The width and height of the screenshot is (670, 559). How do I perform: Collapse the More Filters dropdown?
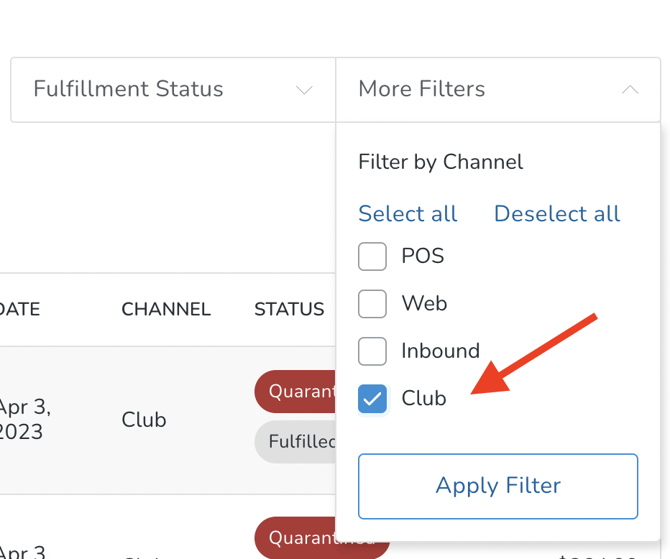pyautogui.click(x=497, y=89)
